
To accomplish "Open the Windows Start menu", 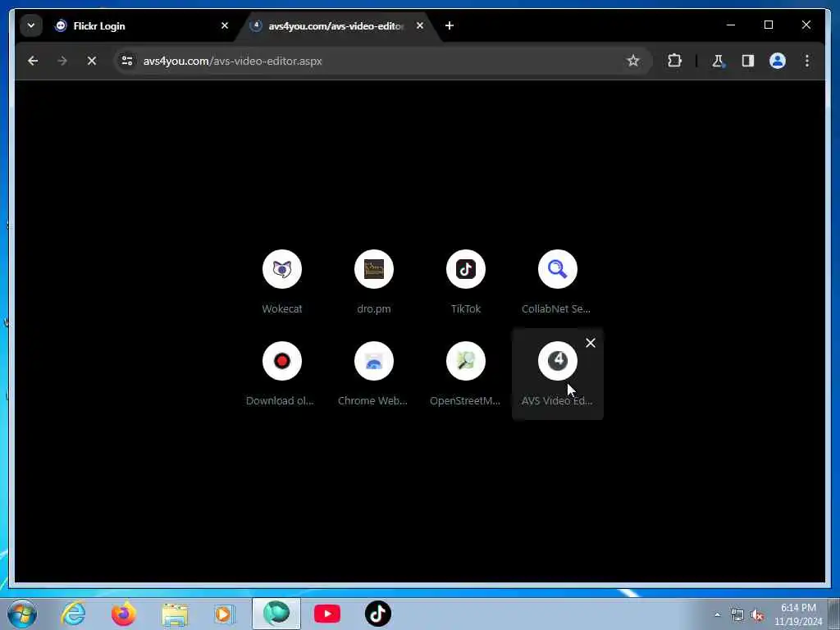I will 22,614.
